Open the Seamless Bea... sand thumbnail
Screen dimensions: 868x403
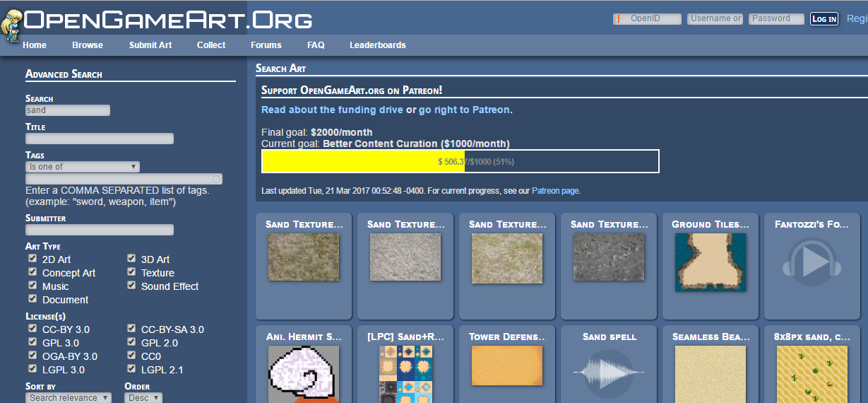(711, 374)
